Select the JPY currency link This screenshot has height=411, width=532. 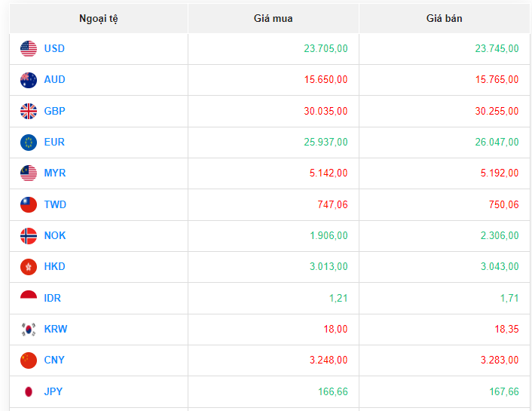[54, 391]
